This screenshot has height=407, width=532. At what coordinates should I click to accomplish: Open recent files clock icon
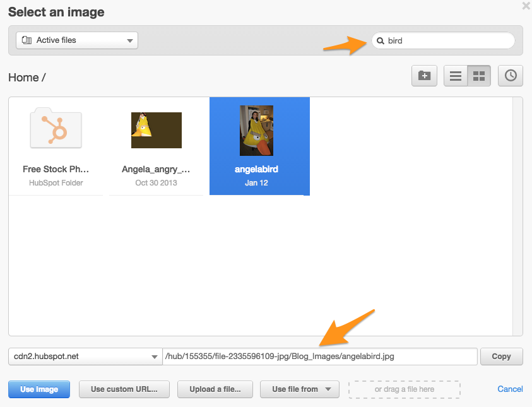[x=511, y=76]
